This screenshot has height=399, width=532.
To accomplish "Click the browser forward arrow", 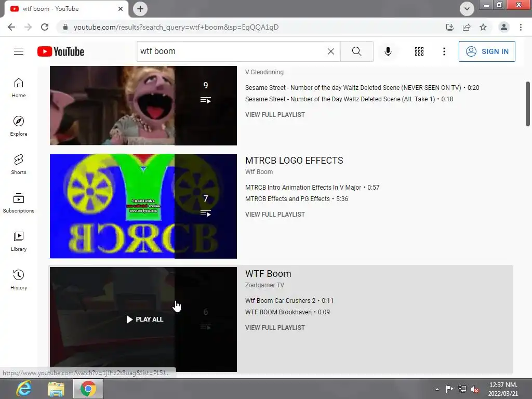I will click(x=28, y=27).
